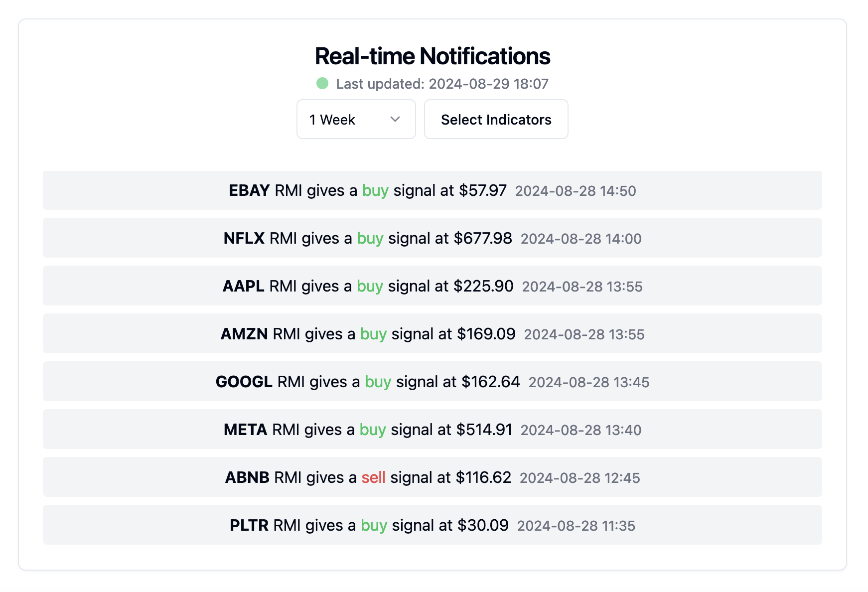Select the EBAY buy signal notification
This screenshot has height=592, width=868.
click(433, 190)
